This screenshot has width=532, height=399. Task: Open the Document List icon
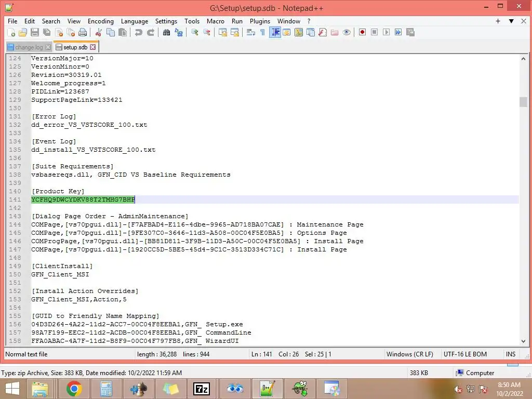(311, 32)
